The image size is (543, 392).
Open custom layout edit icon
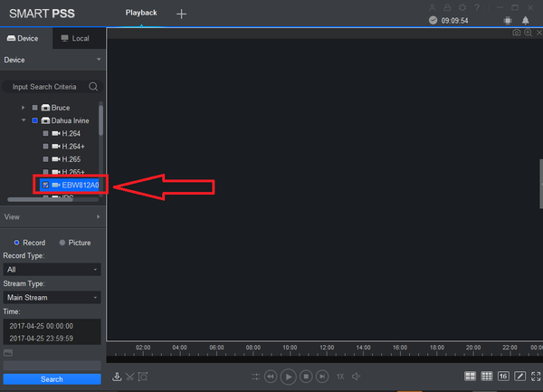[x=519, y=376]
